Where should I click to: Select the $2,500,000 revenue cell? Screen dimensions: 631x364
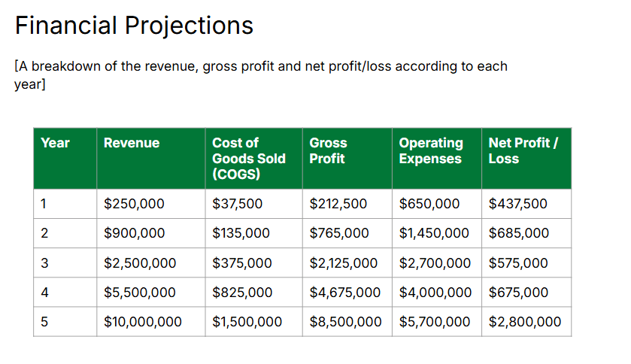(x=140, y=263)
